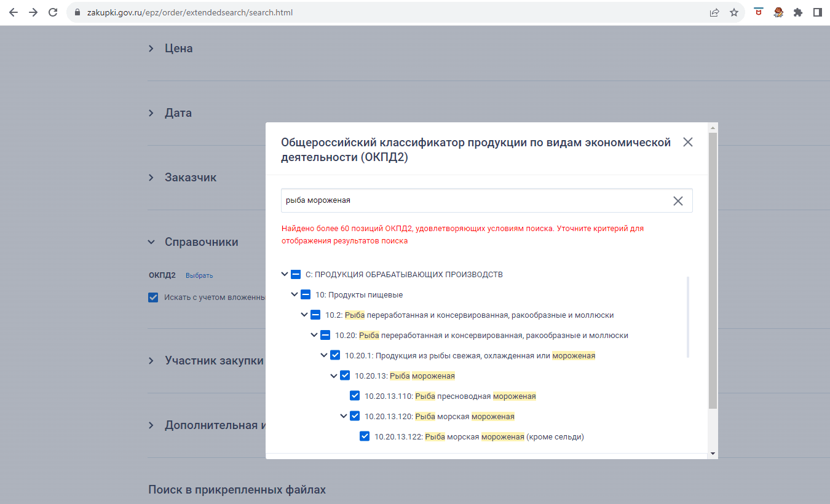The height and width of the screenshot is (504, 830).
Task: Uncheck 10.20.13.110 Рыба пресноводная мороженая
Action: pyautogui.click(x=355, y=396)
